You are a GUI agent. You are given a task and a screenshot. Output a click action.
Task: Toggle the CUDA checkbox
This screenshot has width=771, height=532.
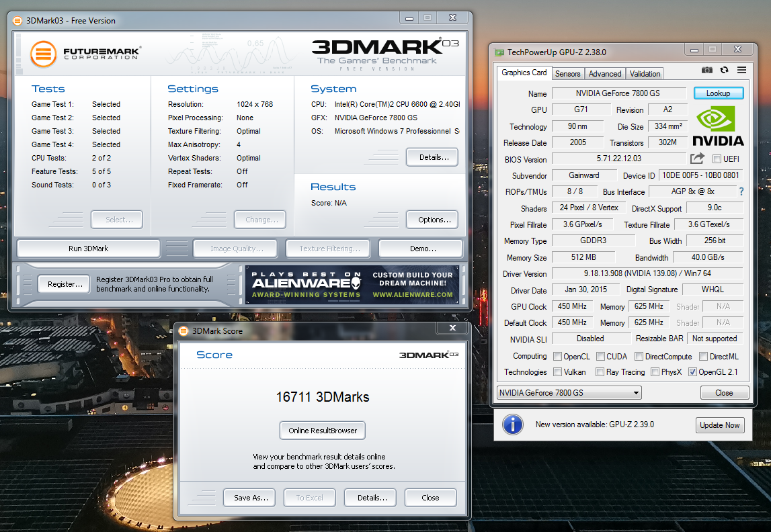tap(600, 356)
